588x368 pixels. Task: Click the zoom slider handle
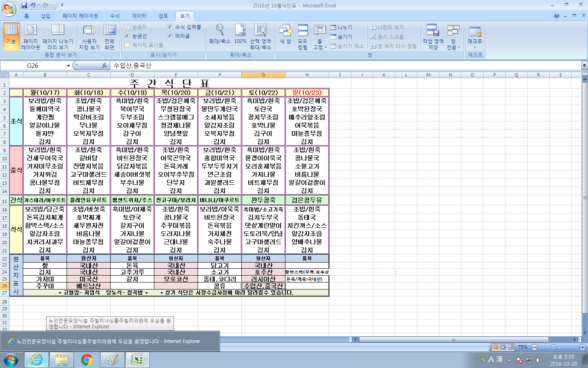553,347
